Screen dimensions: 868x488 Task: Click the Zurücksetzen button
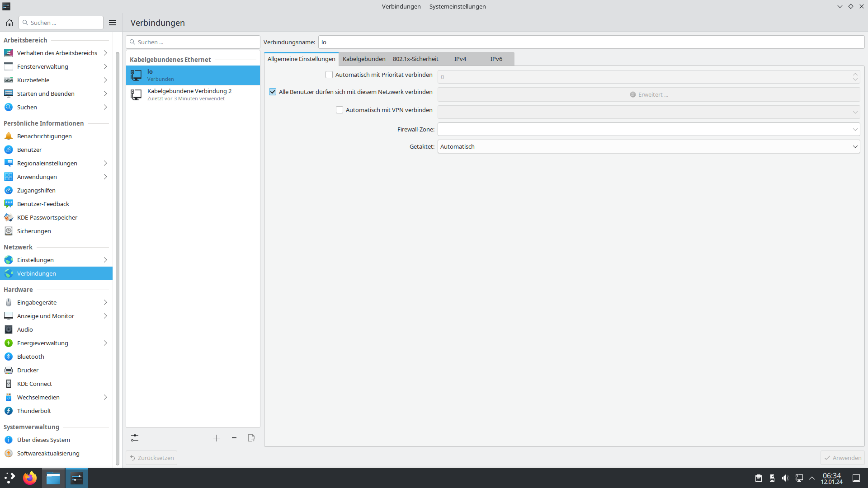tap(151, 458)
